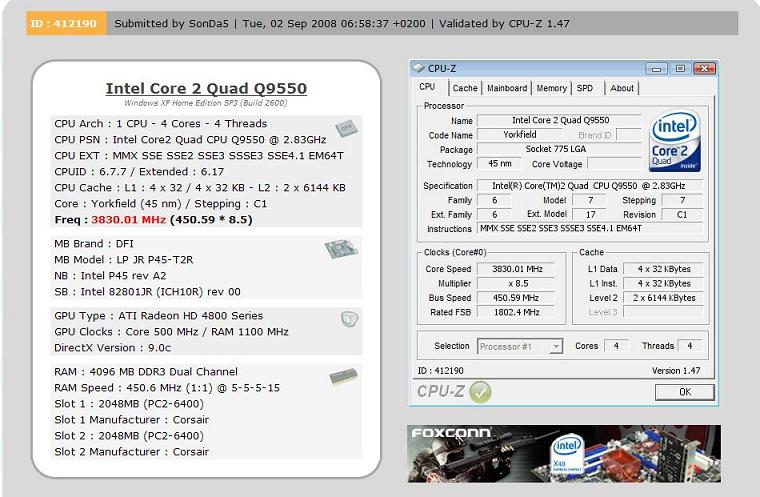Click the CPU-Z title bar app icon
This screenshot has width=760, height=497.
[x=418, y=68]
